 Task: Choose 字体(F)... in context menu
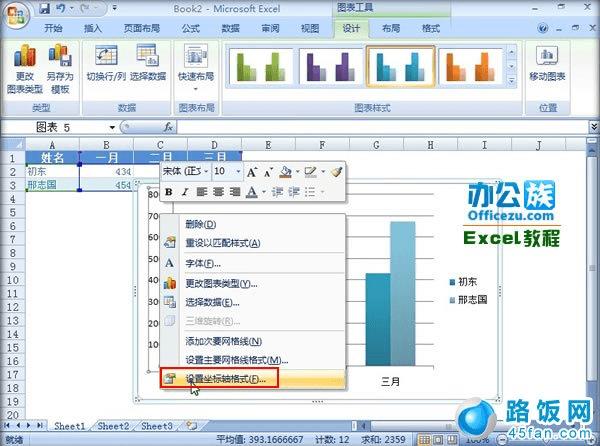point(253,263)
